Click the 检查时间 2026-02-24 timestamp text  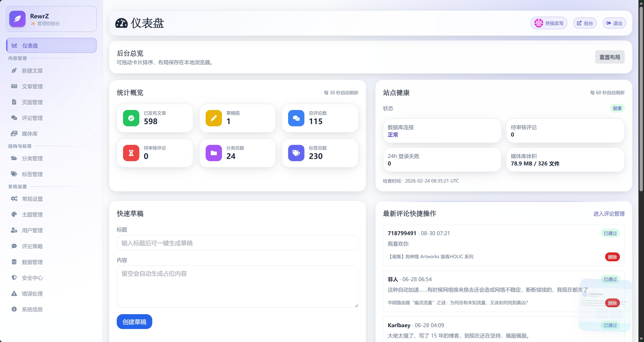click(421, 181)
